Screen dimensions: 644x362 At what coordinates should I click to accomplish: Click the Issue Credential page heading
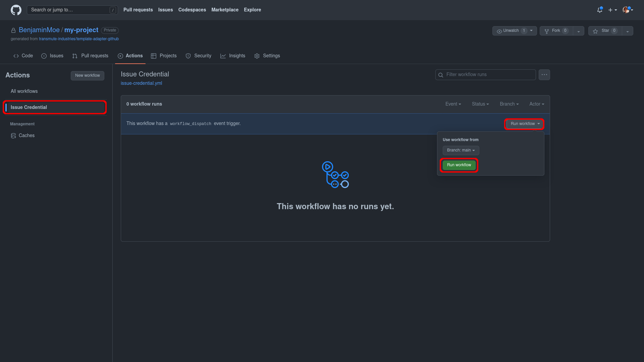(145, 74)
